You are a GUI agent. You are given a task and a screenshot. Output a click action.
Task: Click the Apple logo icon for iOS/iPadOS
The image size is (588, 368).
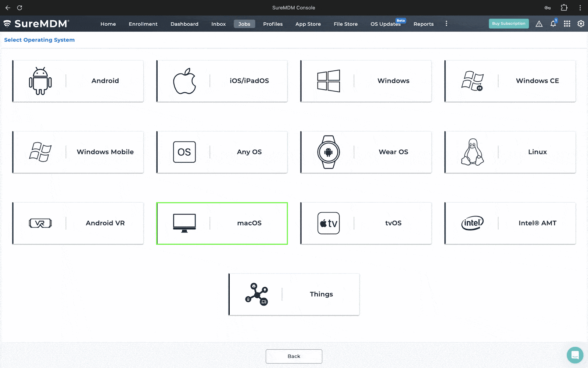184,81
